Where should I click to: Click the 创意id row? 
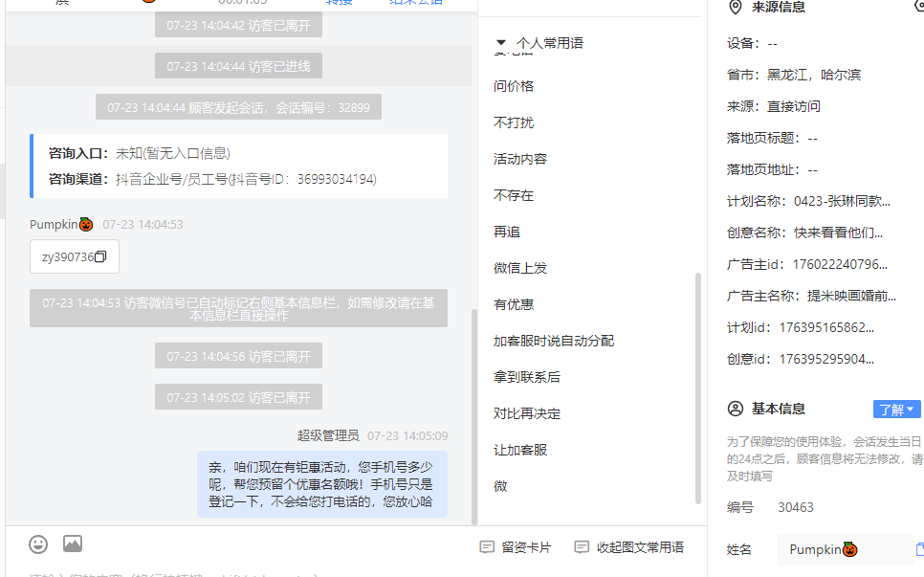point(801,359)
